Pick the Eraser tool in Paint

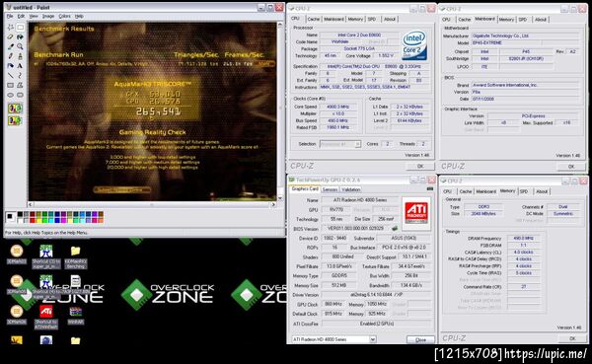[11, 37]
